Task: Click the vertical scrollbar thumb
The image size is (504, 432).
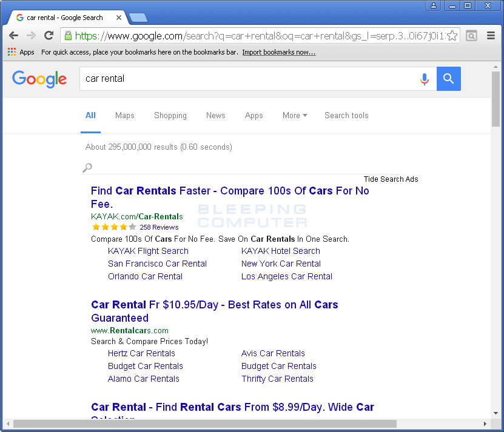Action: tap(496, 99)
